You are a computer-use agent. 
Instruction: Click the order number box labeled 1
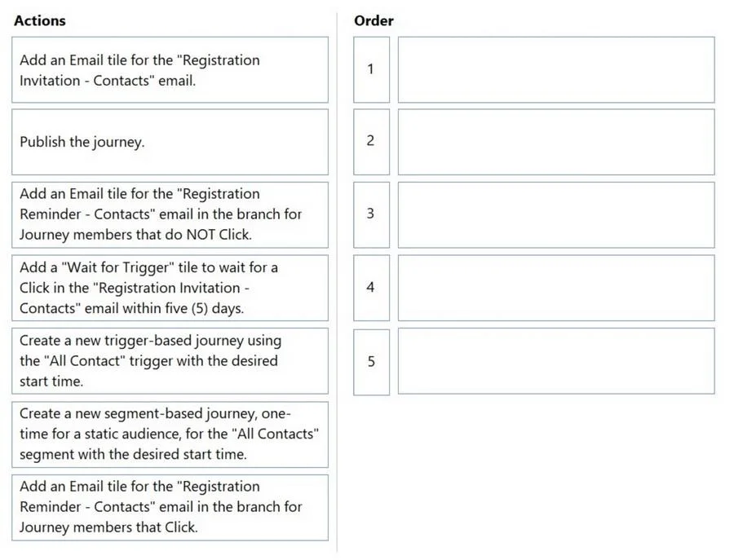(371, 70)
